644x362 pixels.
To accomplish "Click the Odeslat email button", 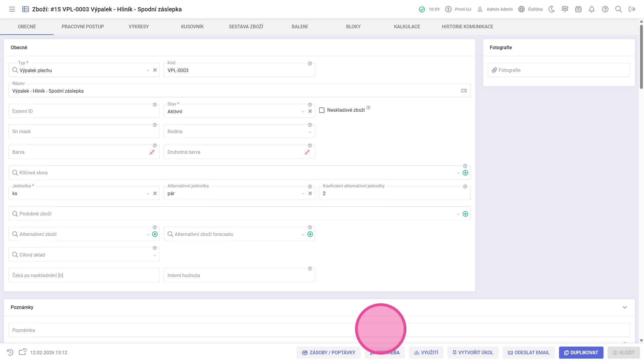I will pyautogui.click(x=528, y=352).
